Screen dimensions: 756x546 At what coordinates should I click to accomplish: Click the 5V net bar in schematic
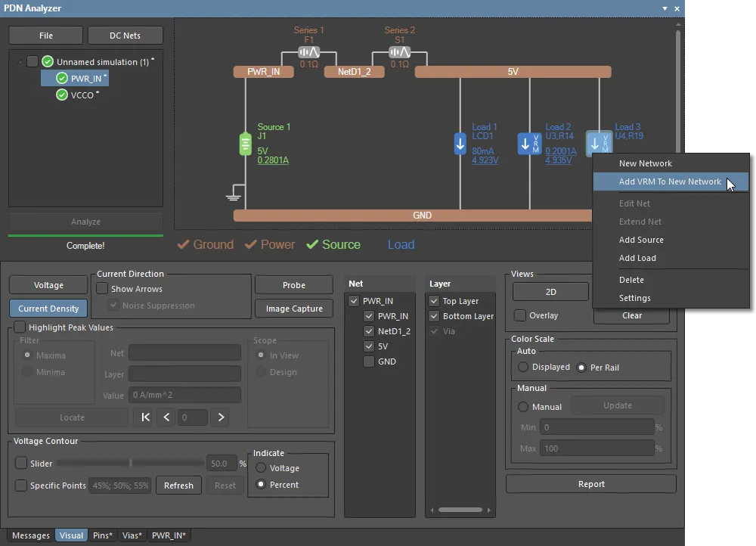click(513, 72)
